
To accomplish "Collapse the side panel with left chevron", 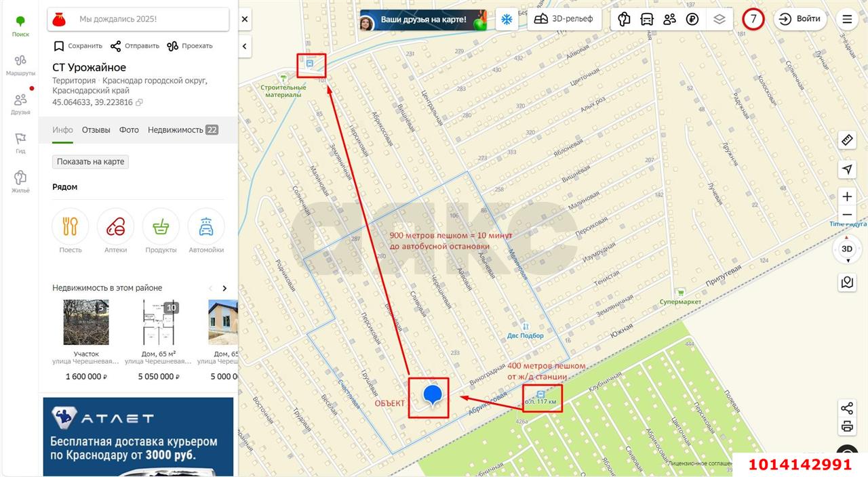I will pyautogui.click(x=245, y=46).
